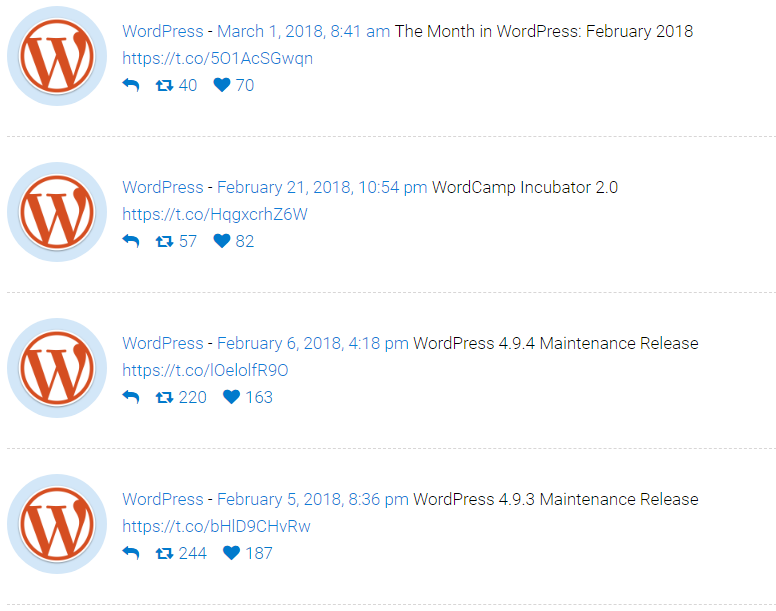Screen dimensions: 776x611
Task: Click the WordPress avatar on the 4.9.4 tweet
Action: click(x=57, y=368)
